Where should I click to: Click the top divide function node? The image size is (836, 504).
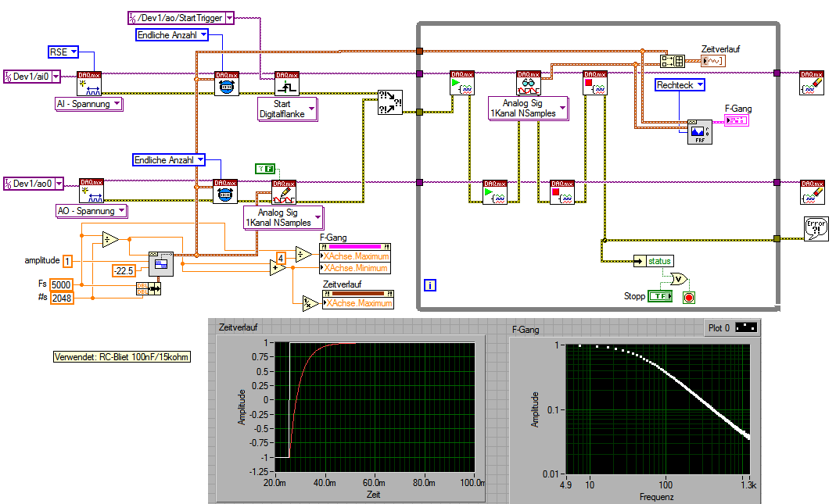pos(109,240)
